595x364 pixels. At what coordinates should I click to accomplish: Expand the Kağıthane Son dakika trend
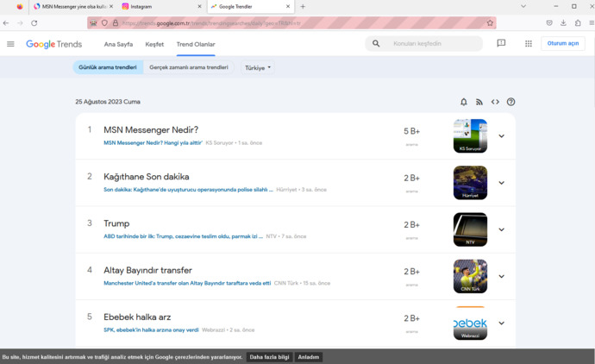(501, 183)
